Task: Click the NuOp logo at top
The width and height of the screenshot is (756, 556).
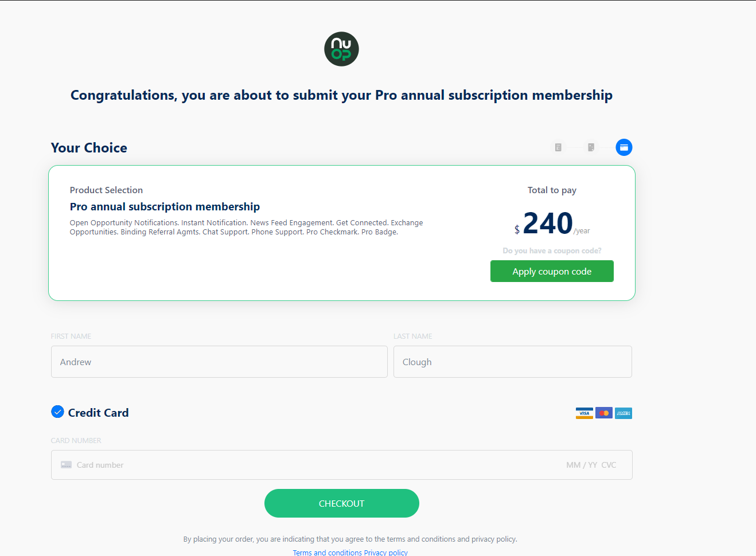Action: click(341, 49)
